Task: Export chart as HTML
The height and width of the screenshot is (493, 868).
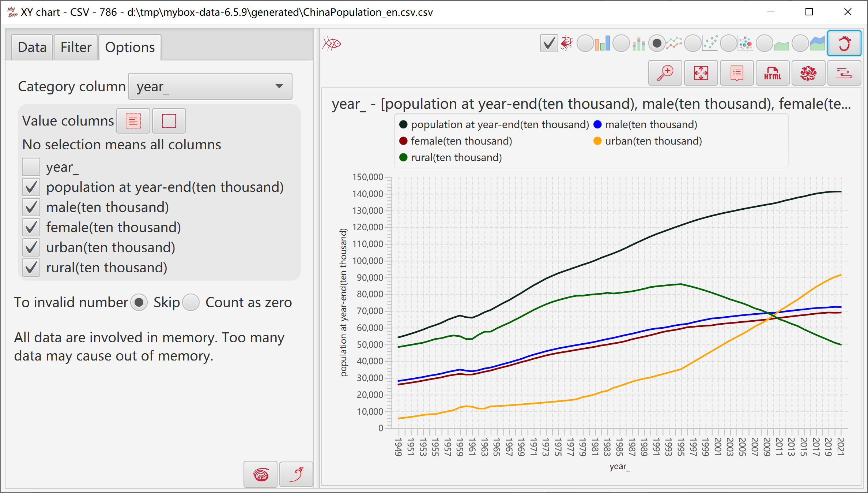Action: [773, 73]
